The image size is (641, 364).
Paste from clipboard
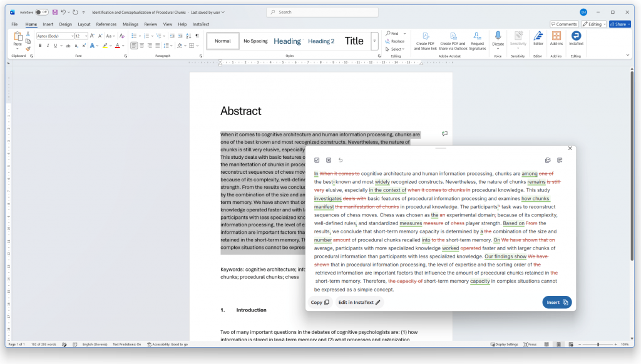coord(18,39)
